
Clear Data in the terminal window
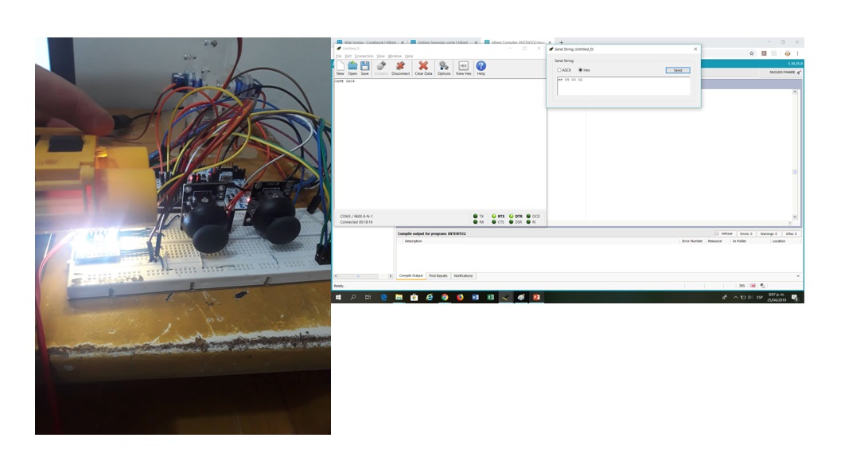point(423,68)
